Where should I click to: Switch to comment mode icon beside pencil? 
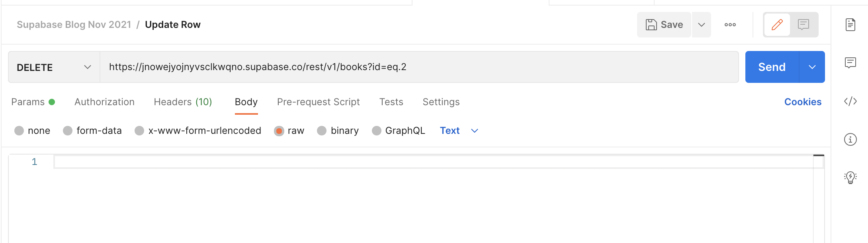(803, 25)
